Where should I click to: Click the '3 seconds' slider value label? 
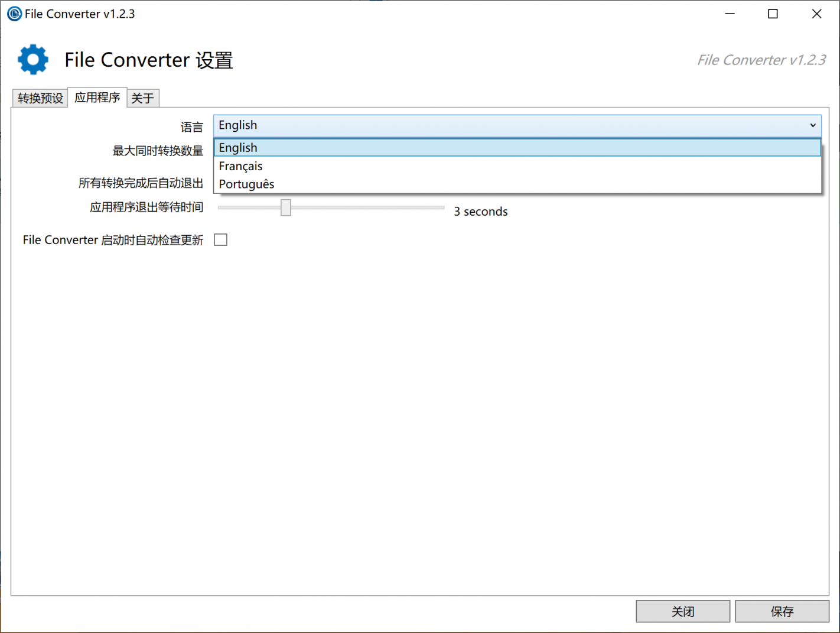click(x=480, y=212)
